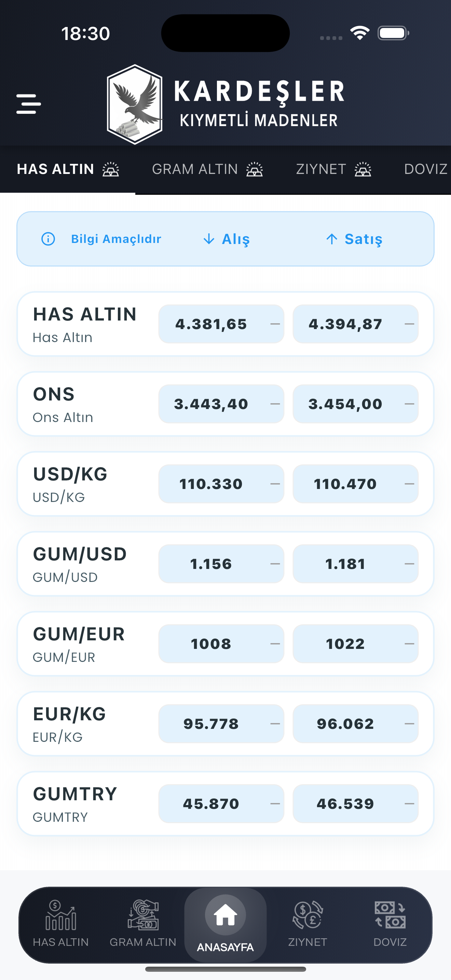Screen dimensions: 451x980
Task: Tap the DOVIZ banknote exchange icon in bottom bar
Action: (x=390, y=915)
